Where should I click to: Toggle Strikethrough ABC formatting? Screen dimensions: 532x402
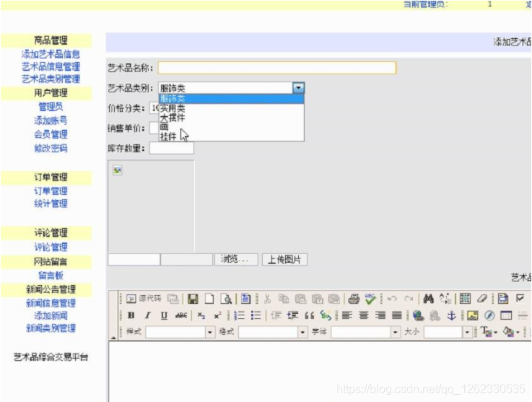(181, 315)
